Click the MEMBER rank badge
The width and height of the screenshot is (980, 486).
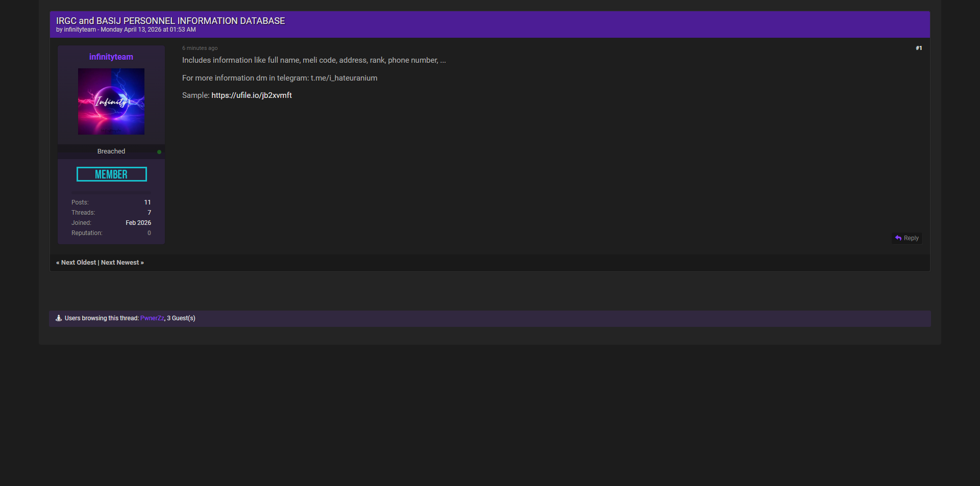[x=111, y=174]
